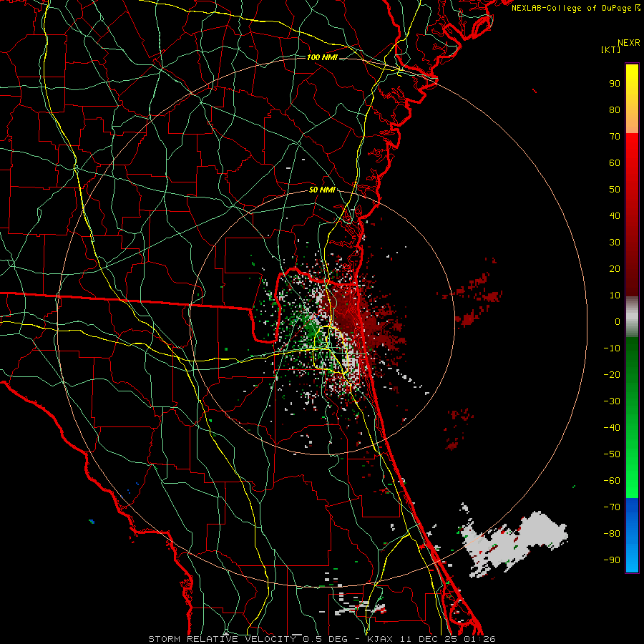Click the 90 value on velocity scale
The width and height of the screenshot is (644, 644).
tap(615, 84)
